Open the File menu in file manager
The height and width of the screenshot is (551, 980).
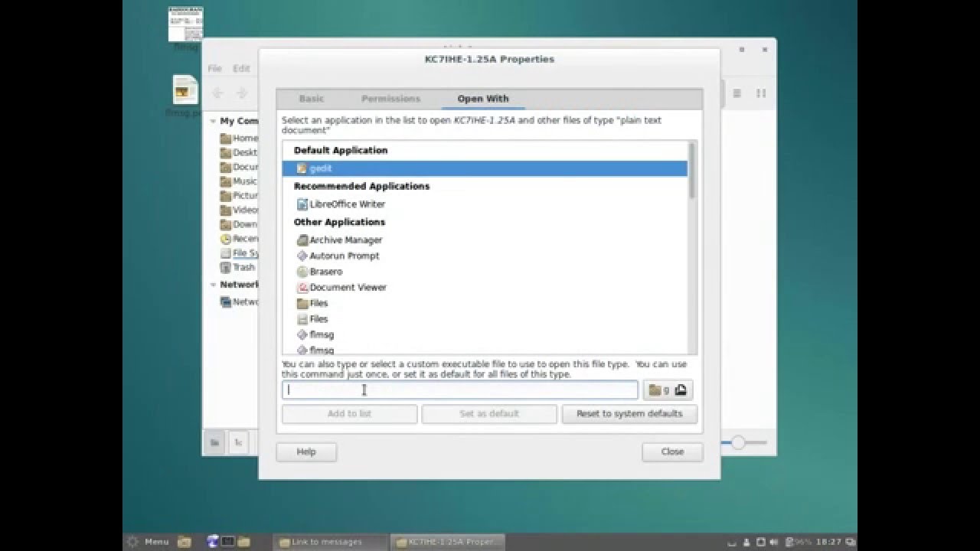click(x=215, y=68)
